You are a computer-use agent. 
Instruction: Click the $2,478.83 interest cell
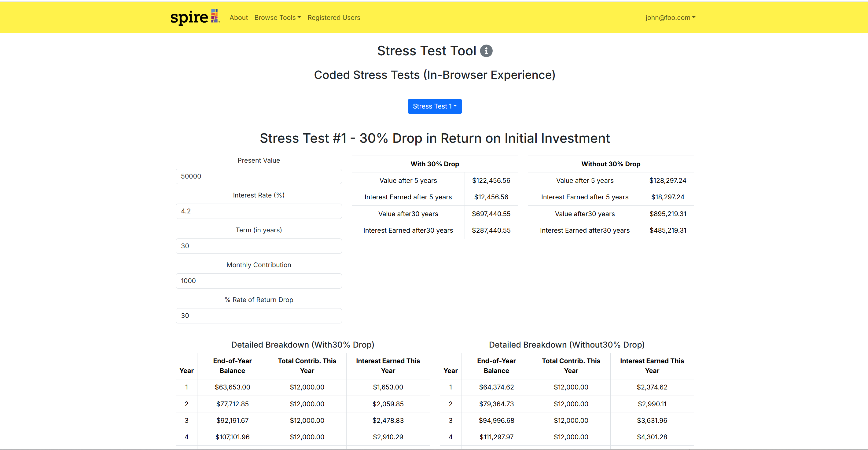coord(388,420)
